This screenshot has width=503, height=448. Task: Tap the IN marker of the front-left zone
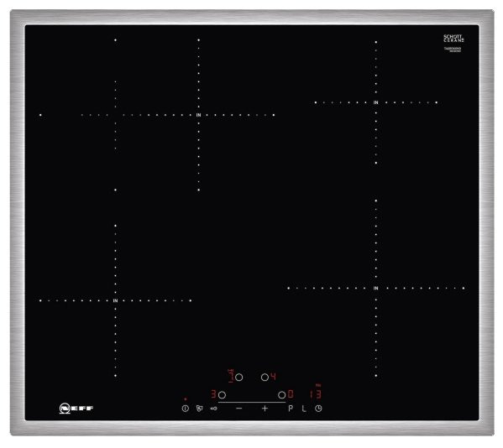pyautogui.click(x=115, y=300)
